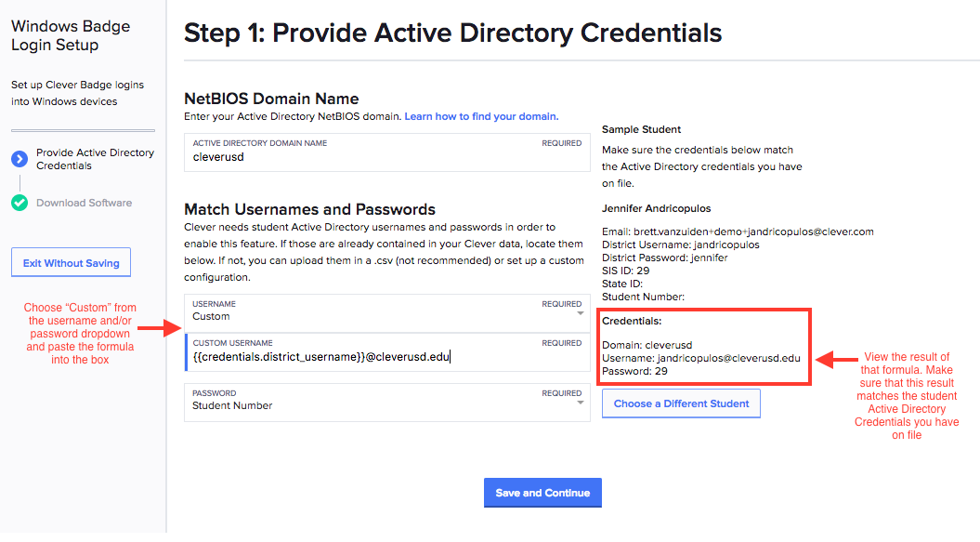Screen dimensions: 980x542
Task: Click the Exit Without Saving button
Action: [72, 263]
